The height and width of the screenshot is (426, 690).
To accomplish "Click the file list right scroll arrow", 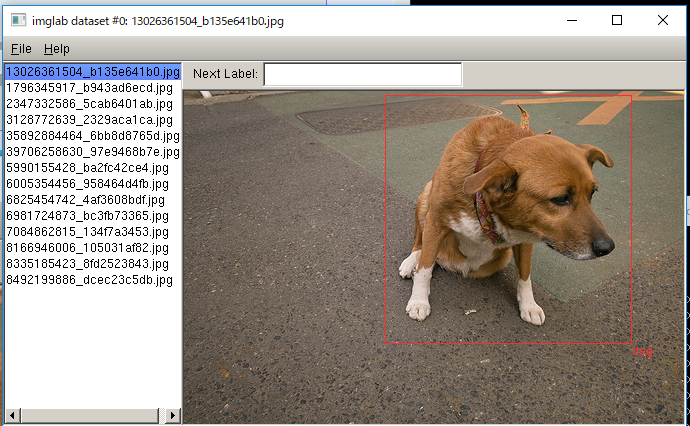I will point(173,415).
